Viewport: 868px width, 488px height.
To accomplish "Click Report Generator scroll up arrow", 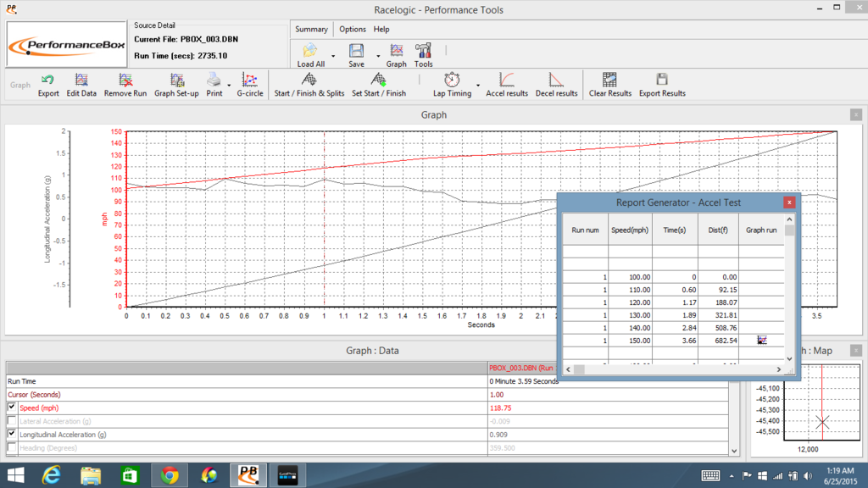I will tap(789, 219).
